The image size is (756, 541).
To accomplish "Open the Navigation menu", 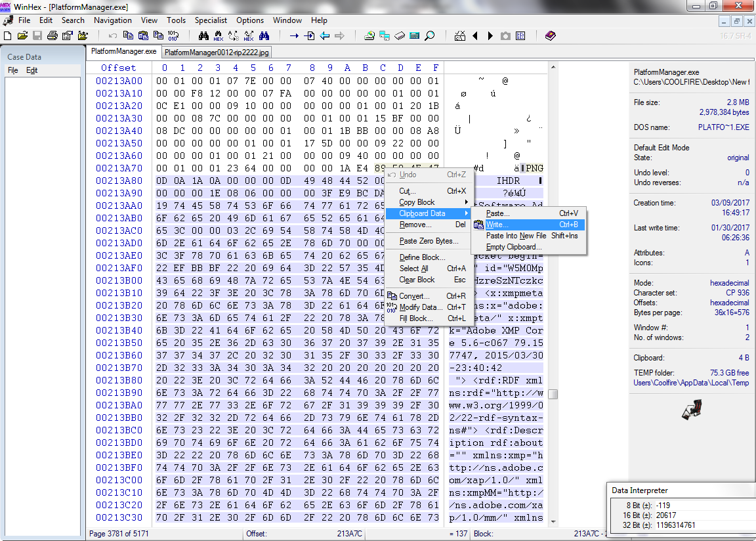I will coord(113,20).
